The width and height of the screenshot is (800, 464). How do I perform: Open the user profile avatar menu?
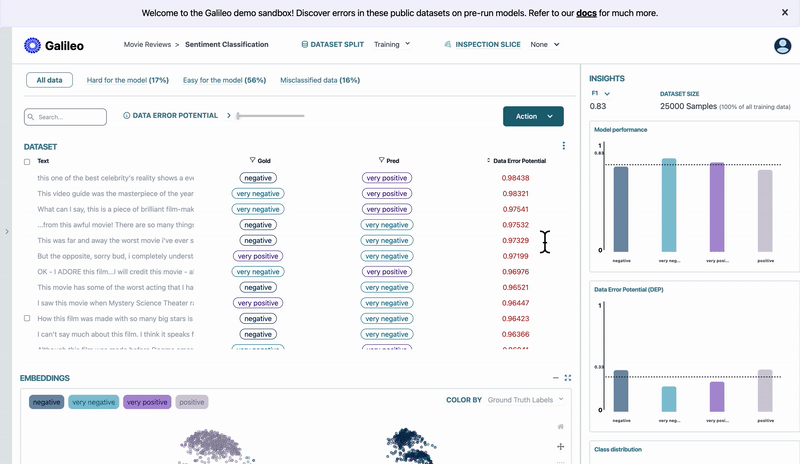point(782,46)
